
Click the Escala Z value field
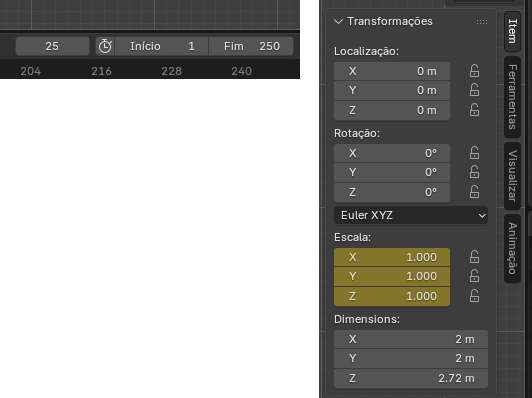click(392, 296)
